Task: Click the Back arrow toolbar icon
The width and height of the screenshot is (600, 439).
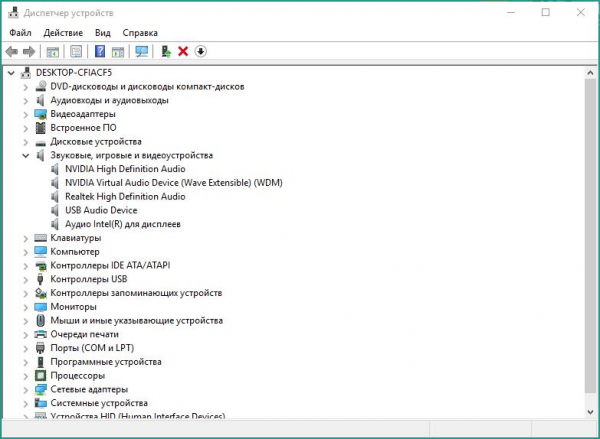Action: 11,51
